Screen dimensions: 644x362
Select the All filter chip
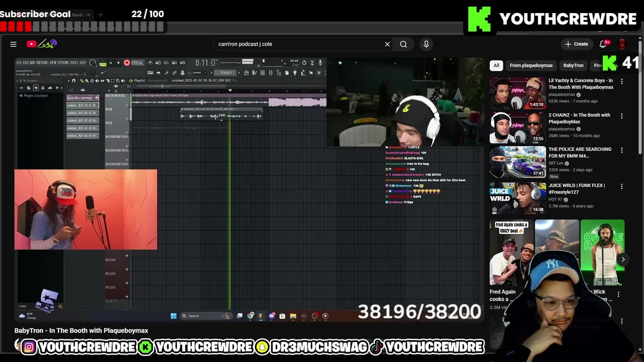tap(496, 65)
